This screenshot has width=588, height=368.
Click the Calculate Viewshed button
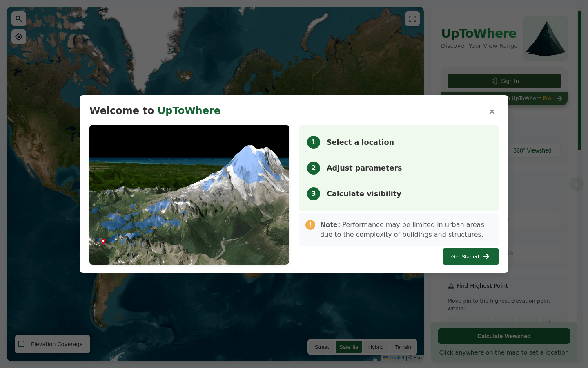tap(504, 336)
